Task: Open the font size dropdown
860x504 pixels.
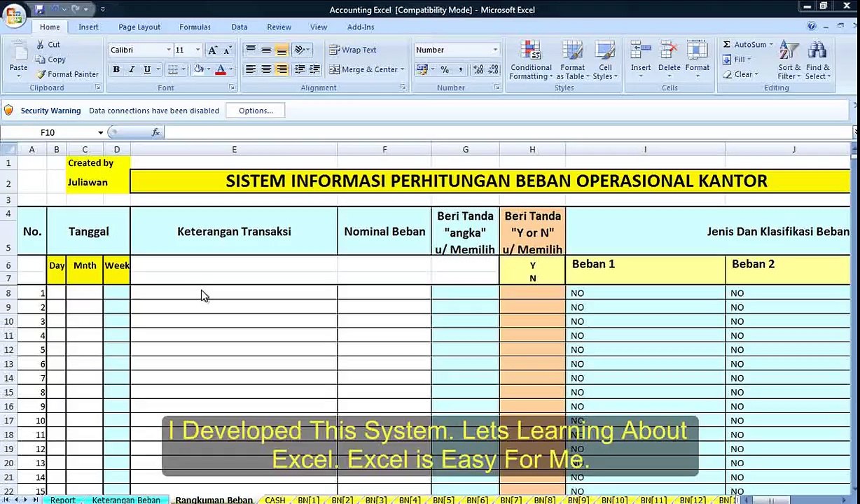Action: [197, 50]
